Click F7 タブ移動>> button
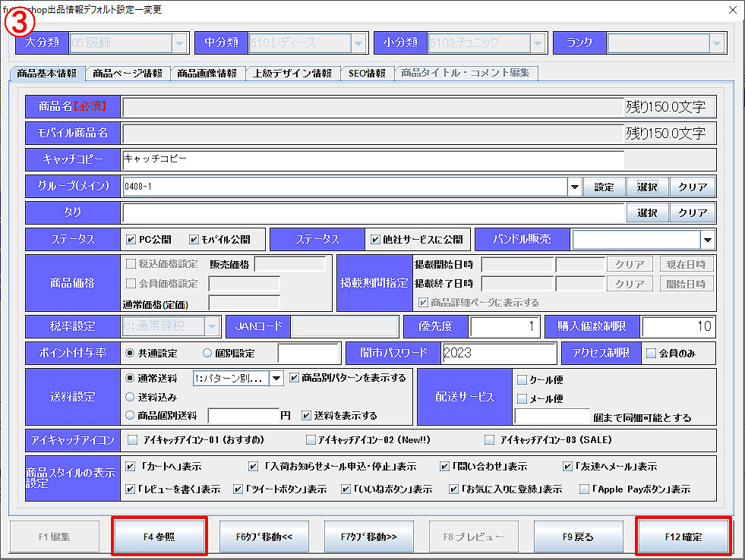The image size is (745, 560). coord(369,536)
